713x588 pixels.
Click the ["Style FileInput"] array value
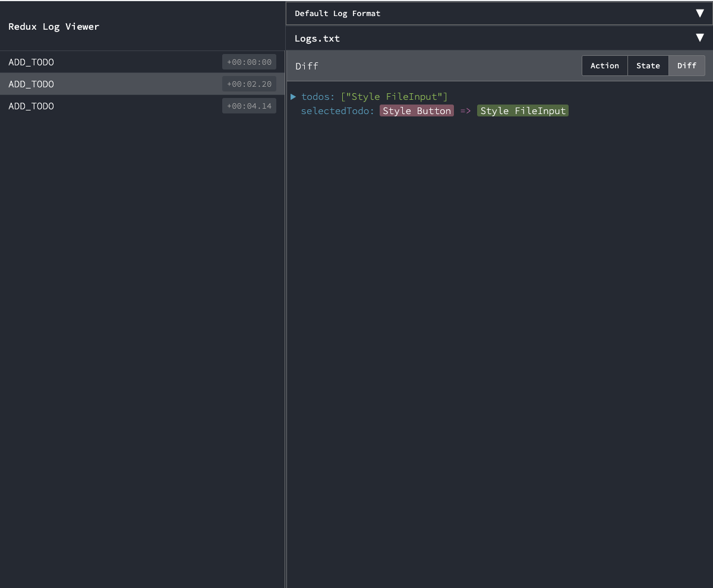(394, 96)
